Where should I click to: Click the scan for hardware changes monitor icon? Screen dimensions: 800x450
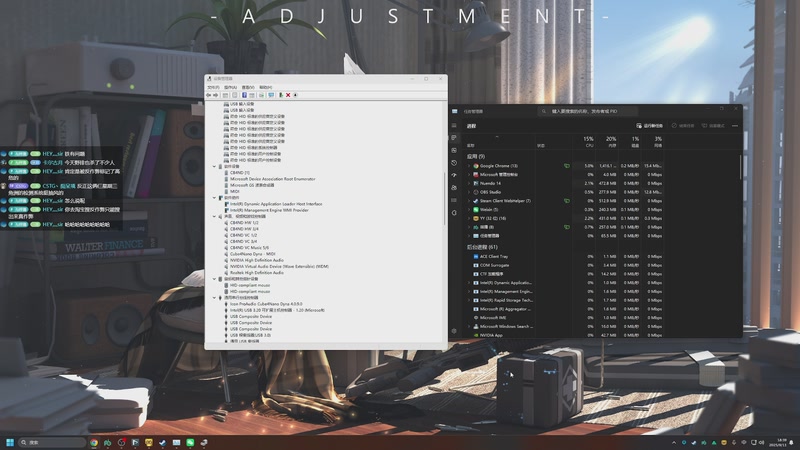pos(271,95)
